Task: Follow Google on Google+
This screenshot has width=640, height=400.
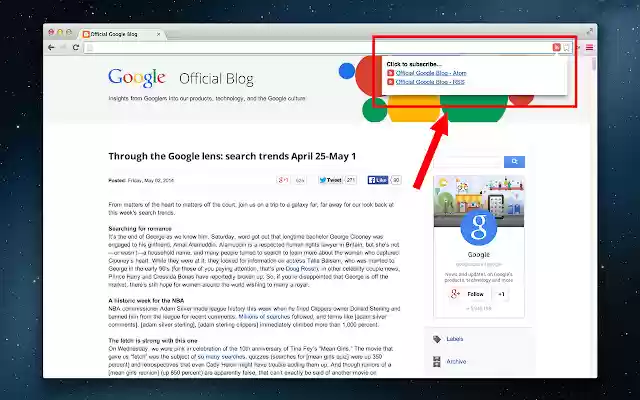Action: (468, 294)
